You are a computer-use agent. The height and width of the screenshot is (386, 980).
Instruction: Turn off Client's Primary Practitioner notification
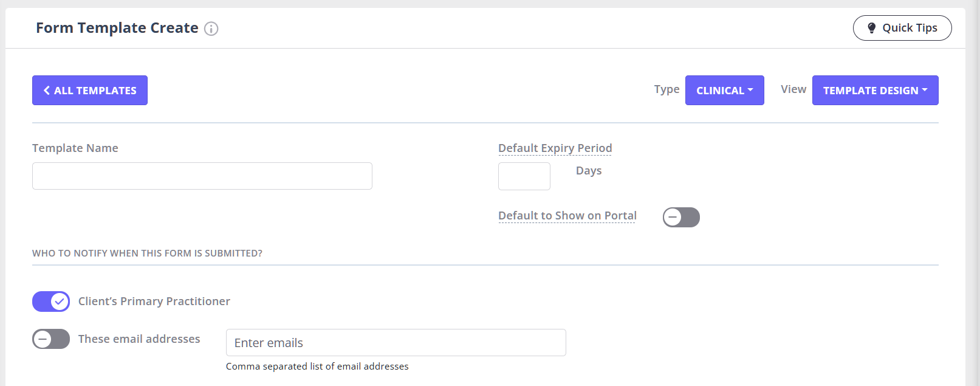tap(51, 302)
